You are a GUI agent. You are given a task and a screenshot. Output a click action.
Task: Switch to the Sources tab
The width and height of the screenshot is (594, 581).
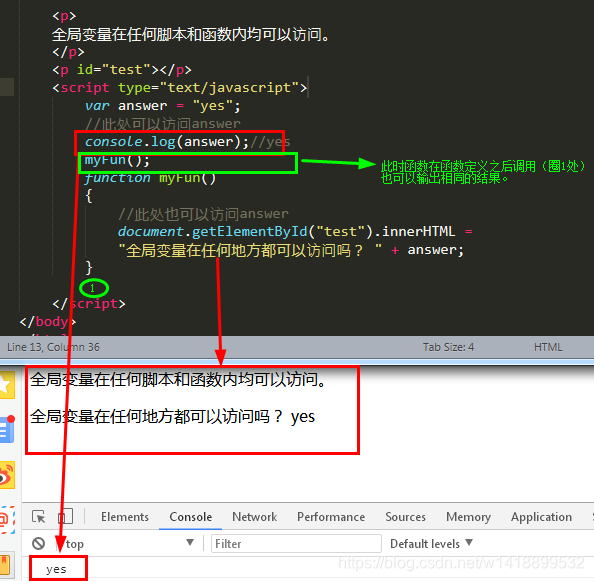[x=405, y=517]
